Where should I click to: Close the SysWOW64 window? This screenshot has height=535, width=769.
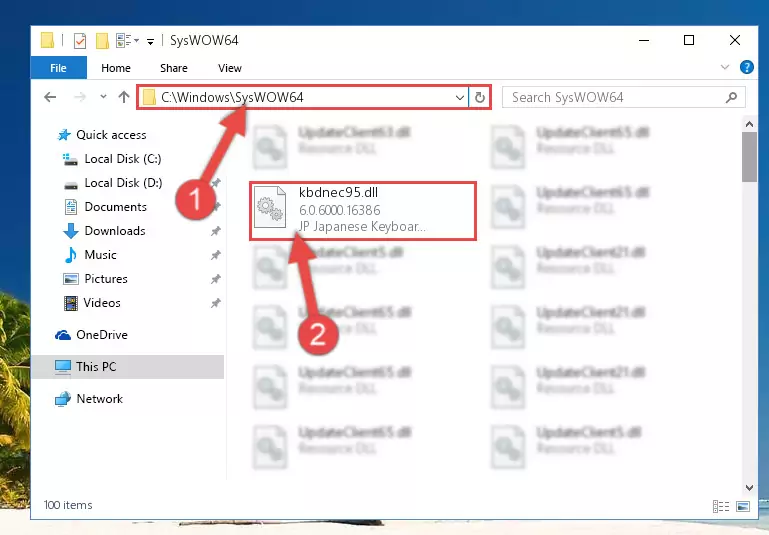coord(734,40)
